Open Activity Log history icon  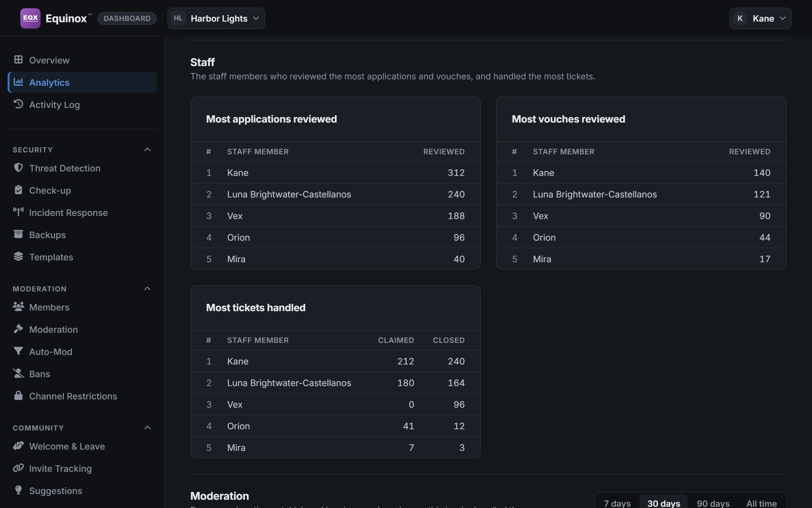[x=18, y=104]
